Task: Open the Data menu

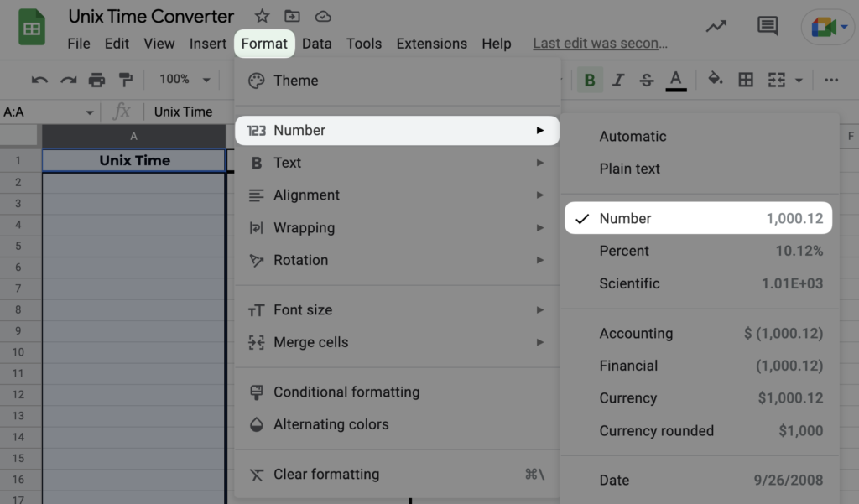Action: [317, 43]
